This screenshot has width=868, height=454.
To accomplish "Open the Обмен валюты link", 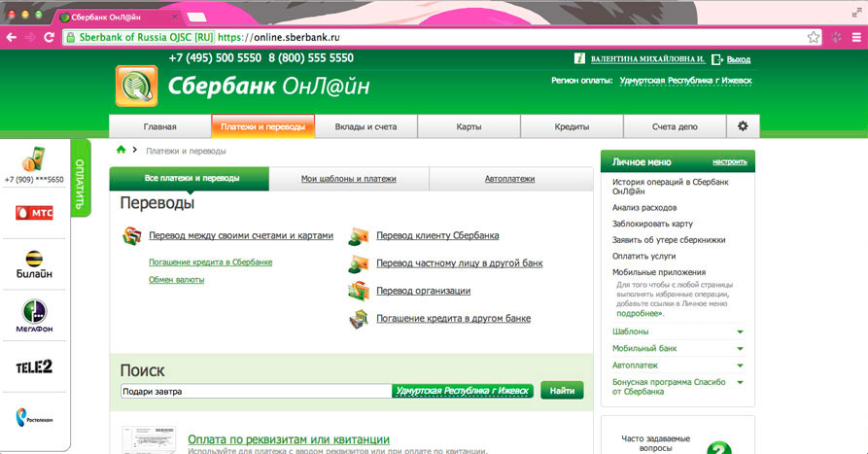I will [177, 280].
